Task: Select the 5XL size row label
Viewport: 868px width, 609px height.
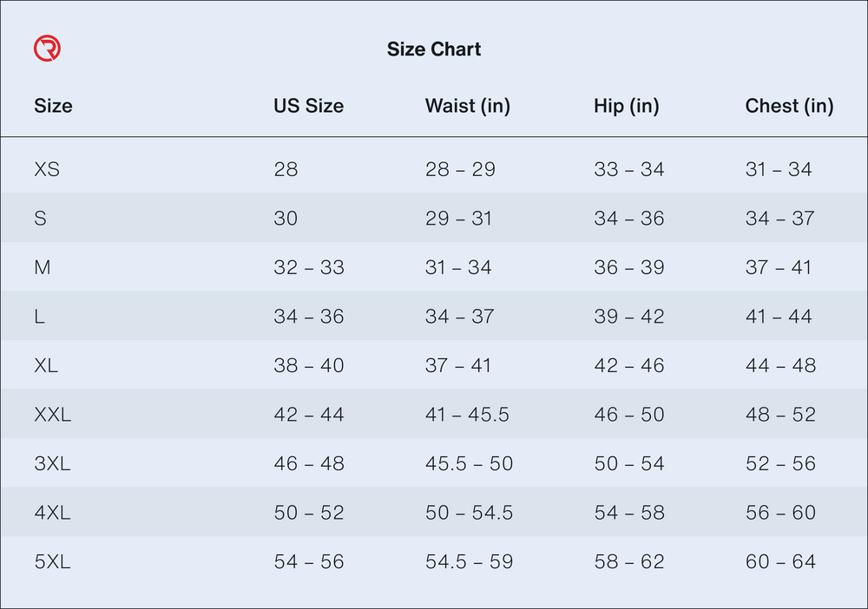Action: pyautogui.click(x=52, y=562)
